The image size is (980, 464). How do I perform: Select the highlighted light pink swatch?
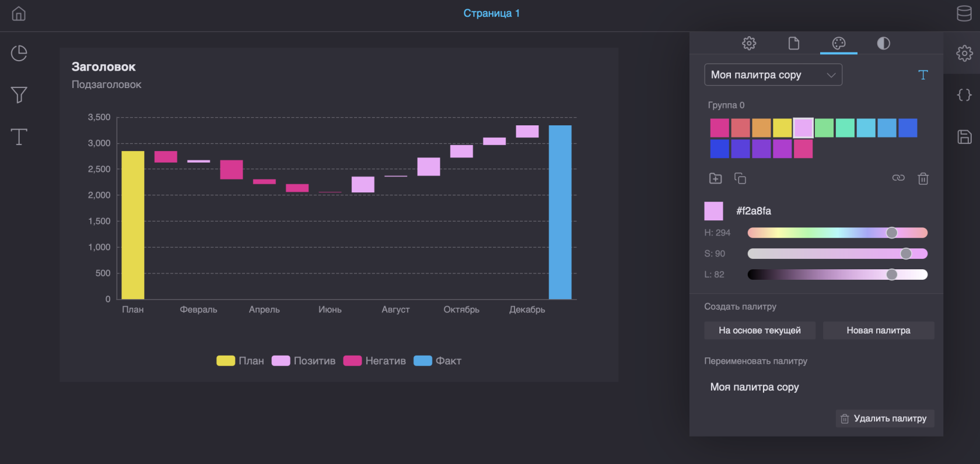pos(803,128)
